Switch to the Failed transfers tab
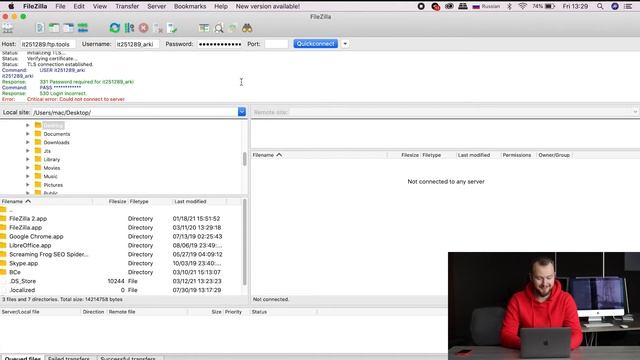The height and width of the screenshot is (360, 640). [69, 358]
